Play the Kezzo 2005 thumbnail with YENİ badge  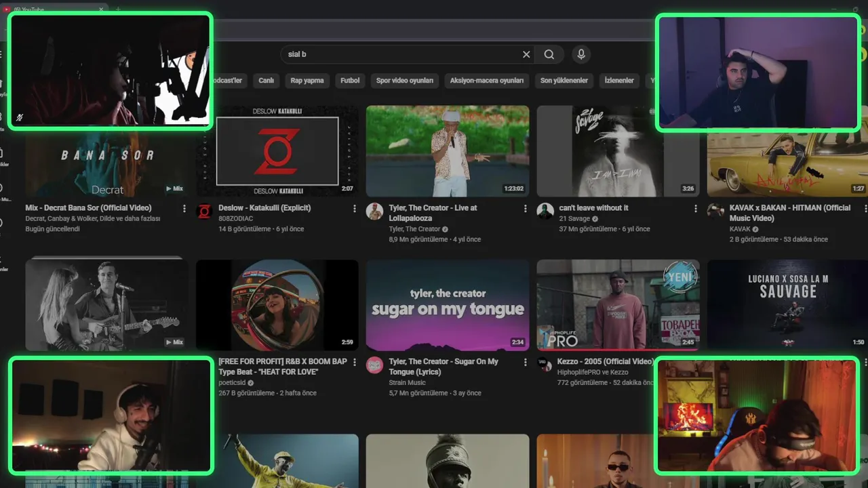[x=618, y=305]
